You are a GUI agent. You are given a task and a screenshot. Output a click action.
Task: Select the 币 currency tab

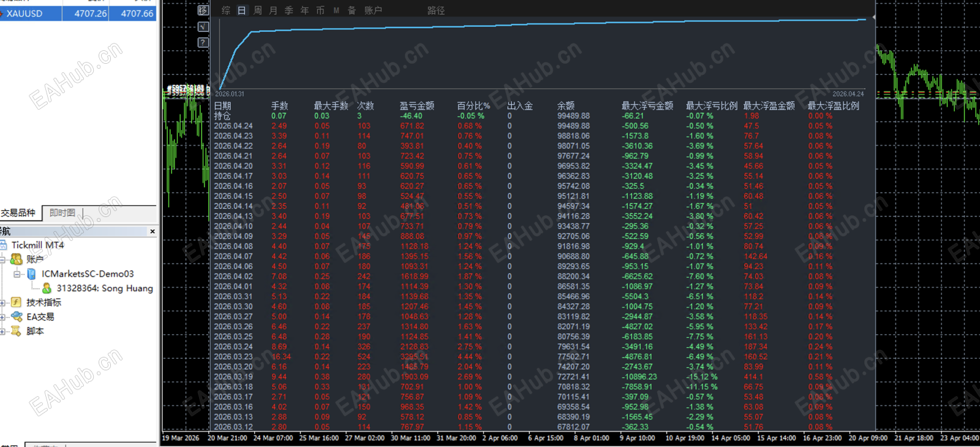point(320,10)
